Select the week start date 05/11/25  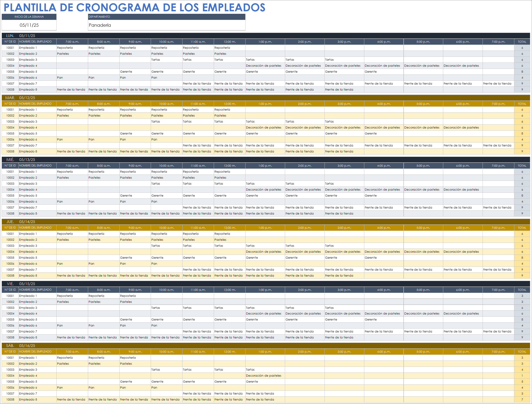[29, 25]
